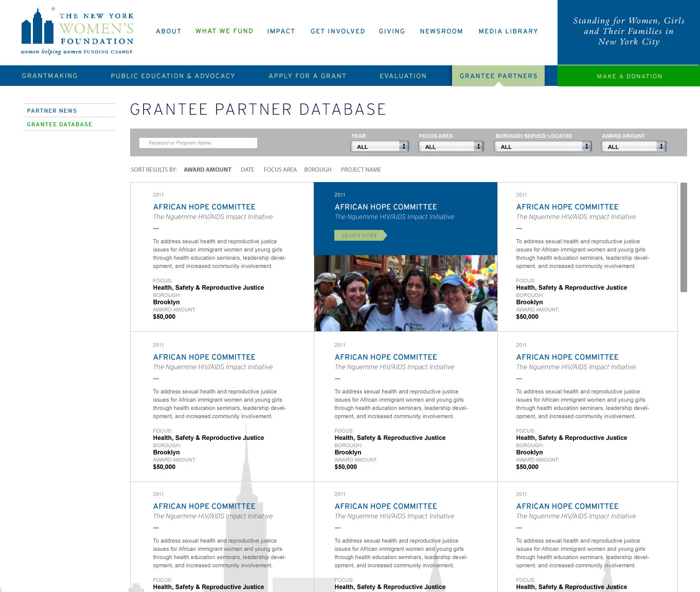The image size is (700, 592).
Task: Focus the Keyword or Program Name field
Action: point(198,143)
